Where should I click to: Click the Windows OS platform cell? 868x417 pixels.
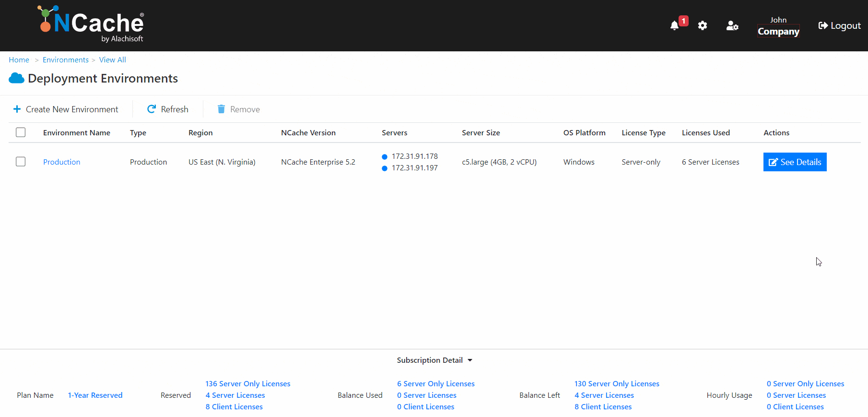coord(579,162)
